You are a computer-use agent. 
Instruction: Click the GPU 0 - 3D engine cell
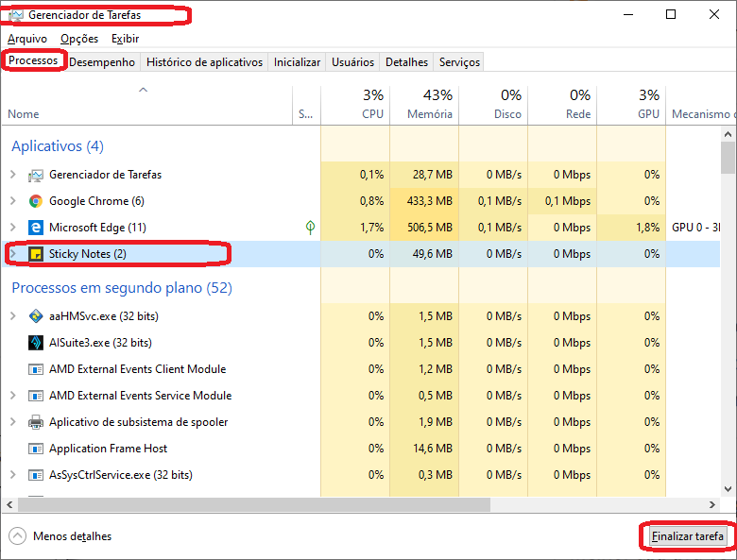click(694, 228)
